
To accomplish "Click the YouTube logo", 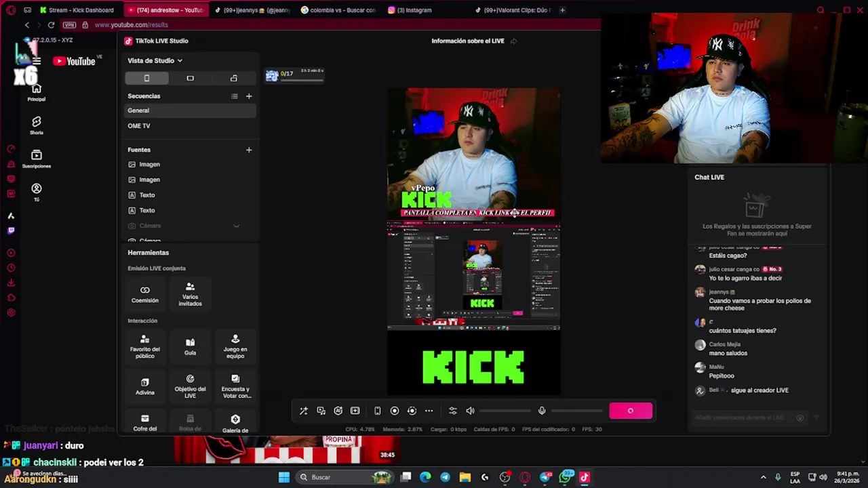I will click(x=75, y=61).
